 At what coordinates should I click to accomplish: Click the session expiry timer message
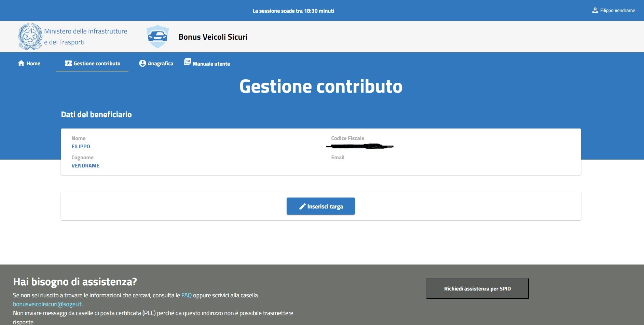point(293,11)
